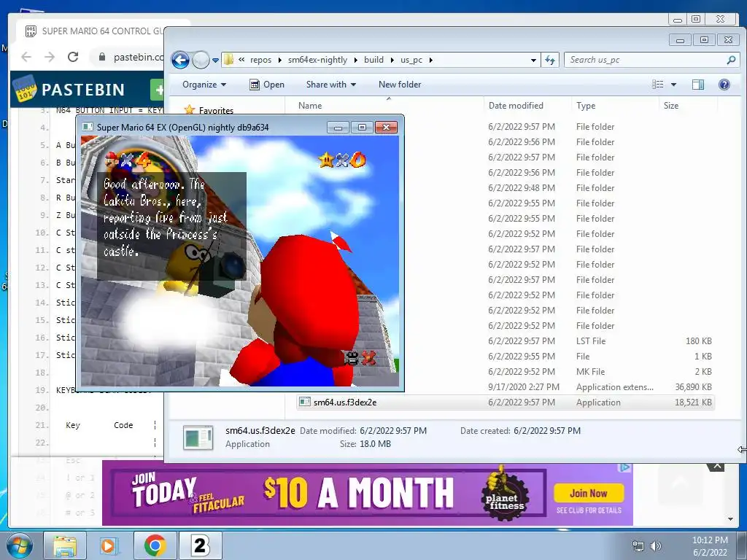Click browser scrollbar down arrow

pyautogui.click(x=730, y=519)
